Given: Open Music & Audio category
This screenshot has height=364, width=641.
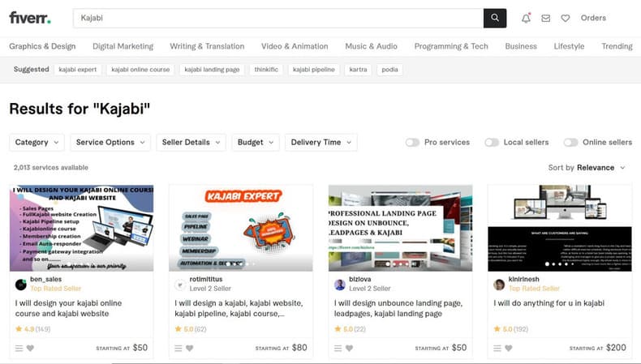Looking at the screenshot, I should (371, 46).
